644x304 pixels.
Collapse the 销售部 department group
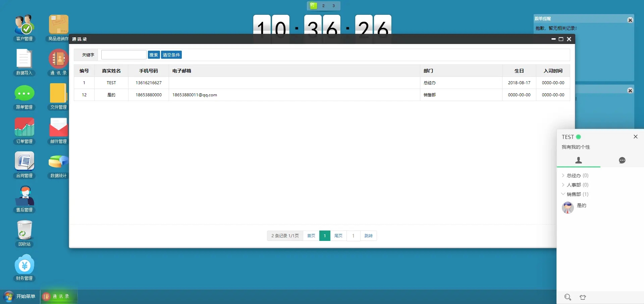(574, 194)
